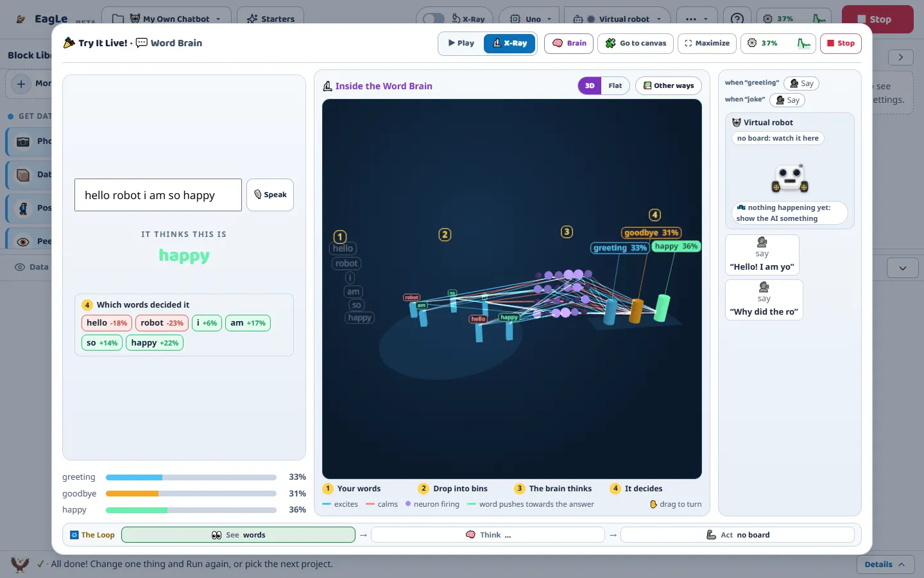The height and width of the screenshot is (578, 924).
Task: Click the Act no board loop step
Action: pyautogui.click(x=737, y=535)
